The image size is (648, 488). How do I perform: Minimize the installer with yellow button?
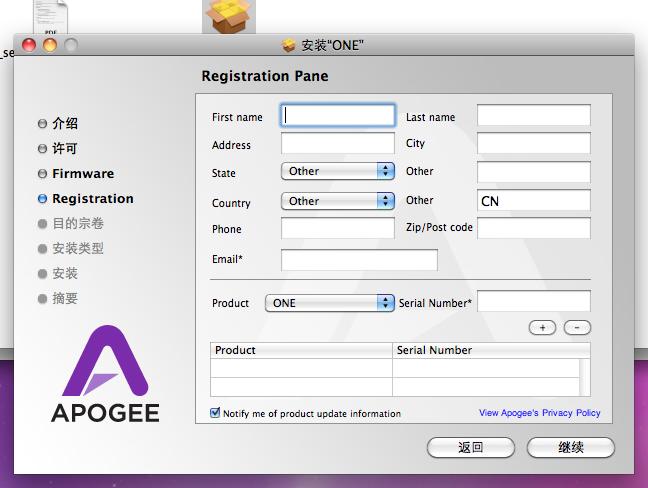[50, 45]
